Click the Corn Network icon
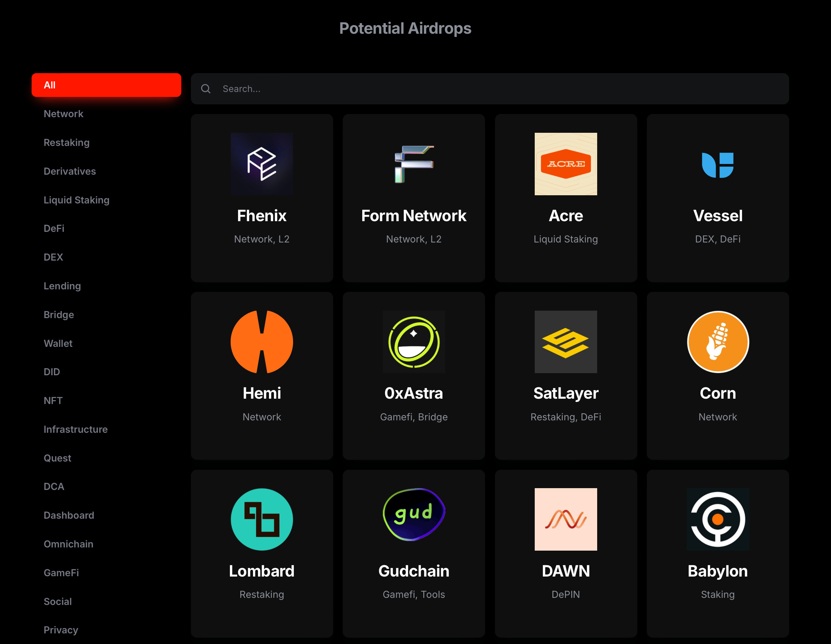The image size is (831, 644). (x=717, y=342)
